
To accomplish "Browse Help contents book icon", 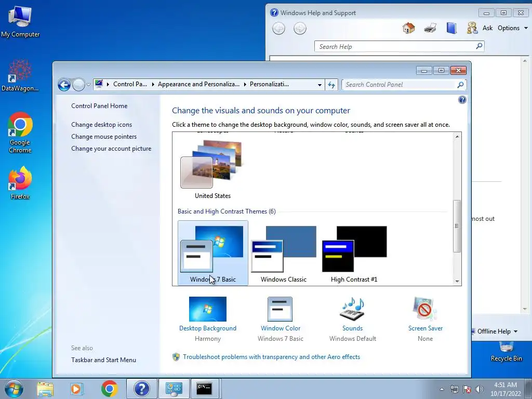I will 451,28.
